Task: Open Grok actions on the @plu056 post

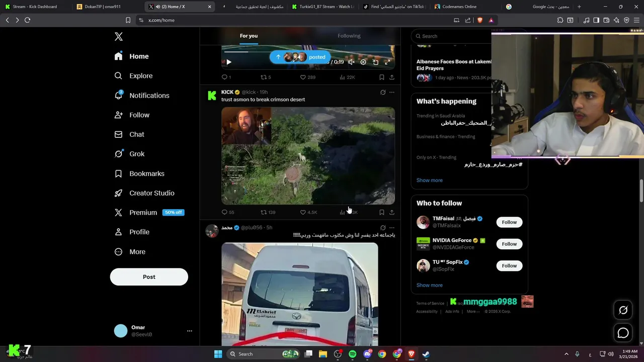Action: [x=383, y=228]
